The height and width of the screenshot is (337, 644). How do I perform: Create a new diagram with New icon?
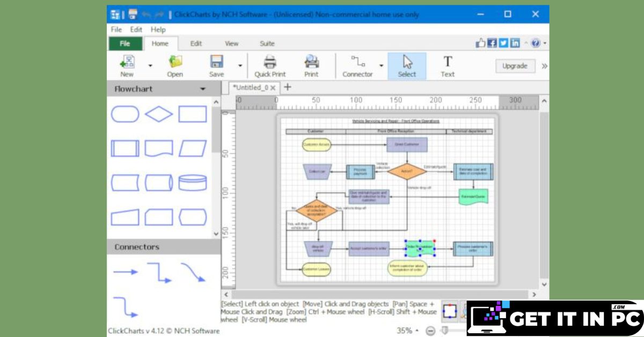(x=127, y=66)
